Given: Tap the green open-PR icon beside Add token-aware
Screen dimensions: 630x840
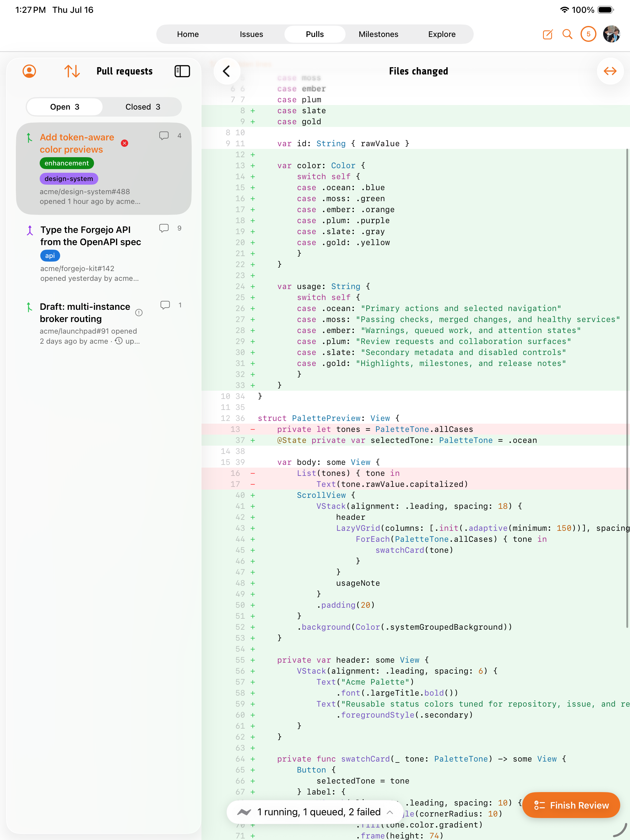Looking at the screenshot, I should pos(29,138).
